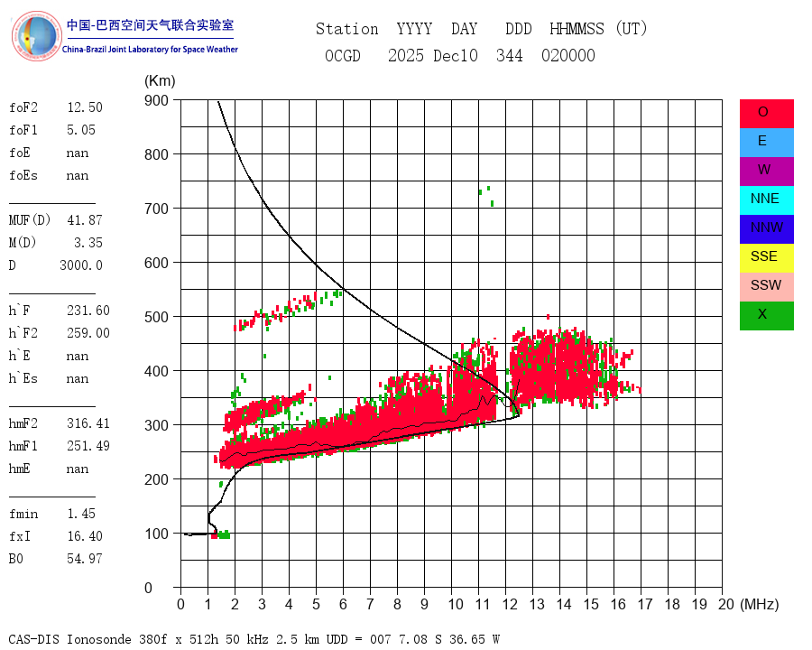Click the E-layer echo marks at 100 km
The height and width of the screenshot is (650, 812).
[x=221, y=534]
